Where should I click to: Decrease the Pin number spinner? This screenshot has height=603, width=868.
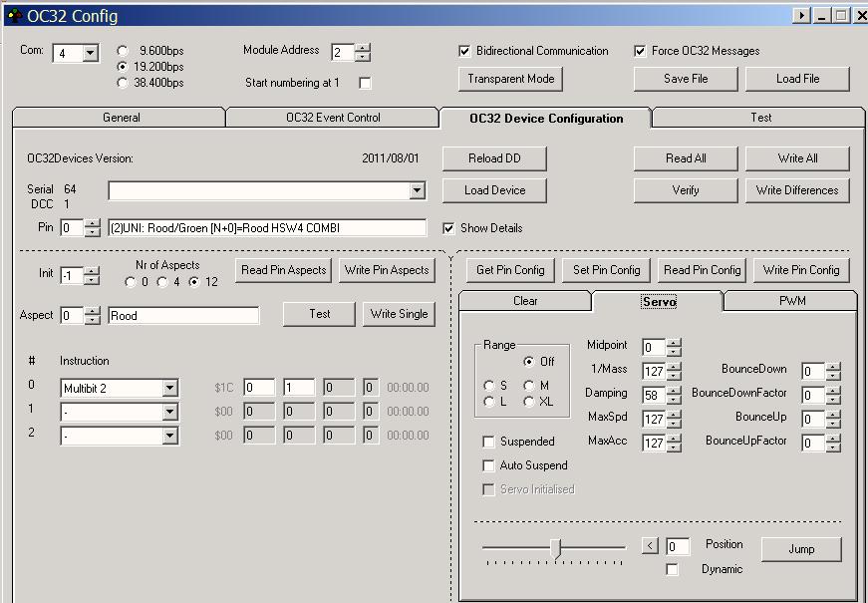[92, 233]
